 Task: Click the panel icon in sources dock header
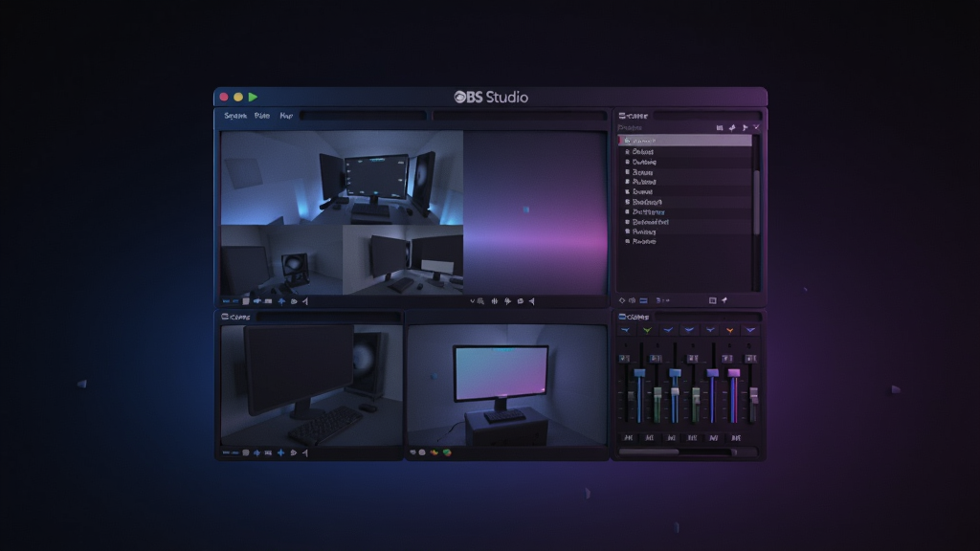(x=622, y=116)
